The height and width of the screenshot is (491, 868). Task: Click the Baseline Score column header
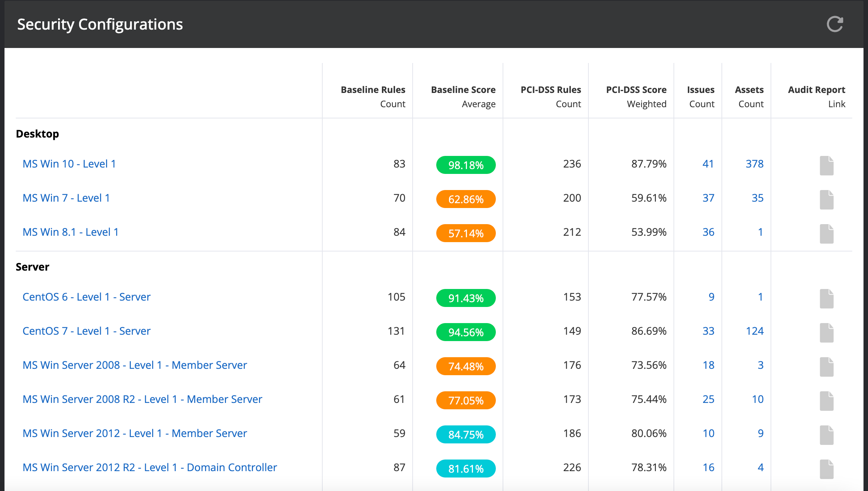tap(463, 90)
